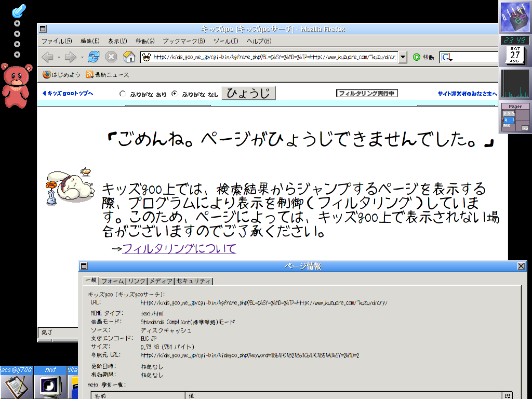Open the ヘルプ(H) menu
This screenshot has width=532, height=399.
click(259, 41)
